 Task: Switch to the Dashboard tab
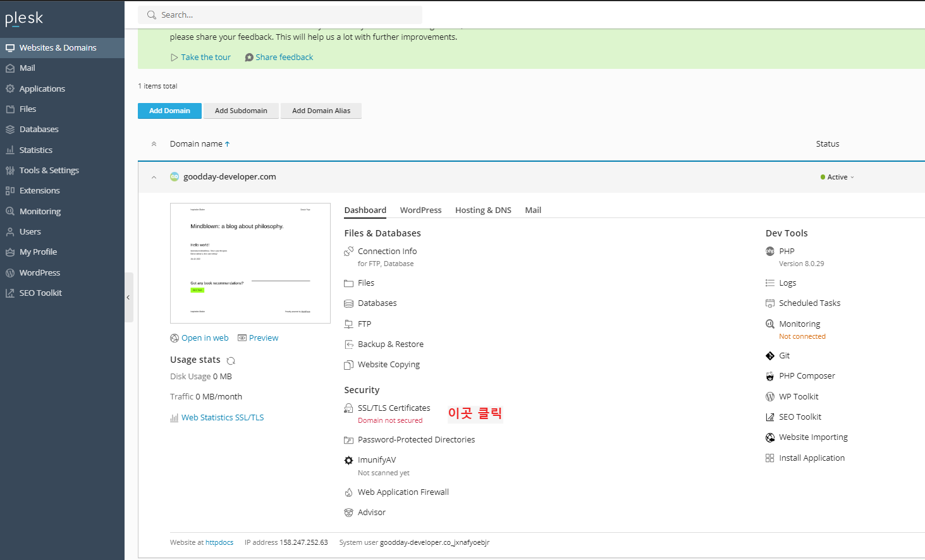365,210
